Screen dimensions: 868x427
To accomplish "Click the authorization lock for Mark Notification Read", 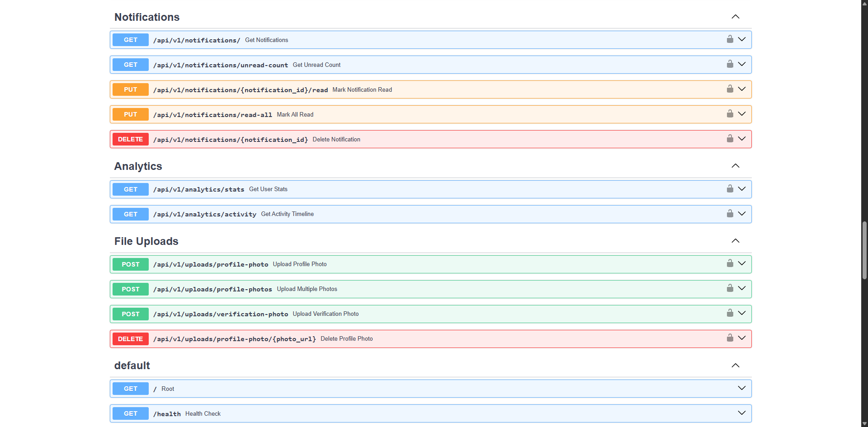I will pyautogui.click(x=730, y=89).
